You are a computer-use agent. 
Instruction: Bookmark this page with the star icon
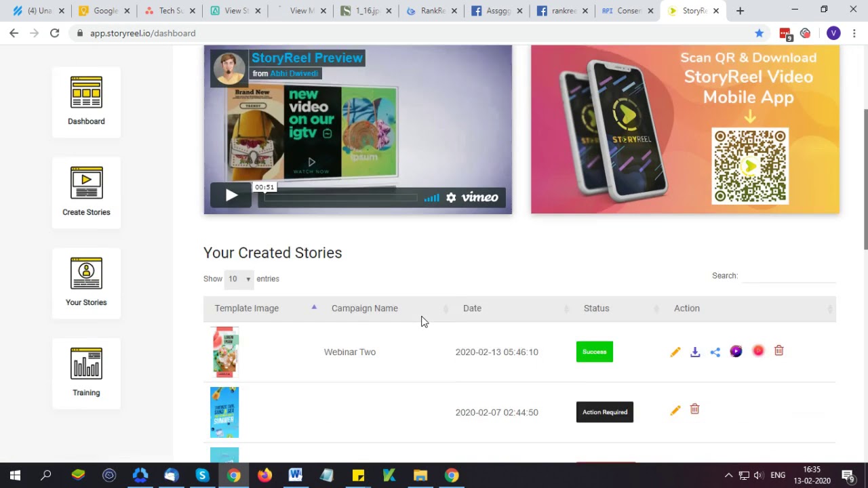point(759,33)
